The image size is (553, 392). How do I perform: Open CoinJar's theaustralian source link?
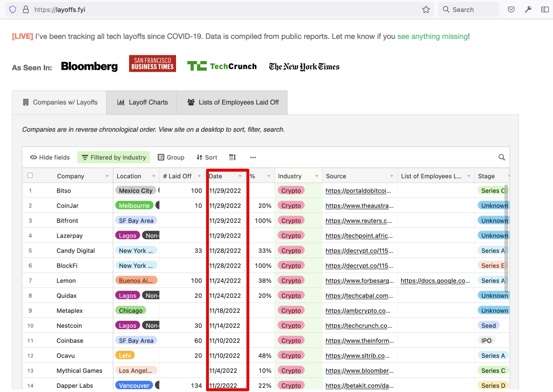[360, 206]
